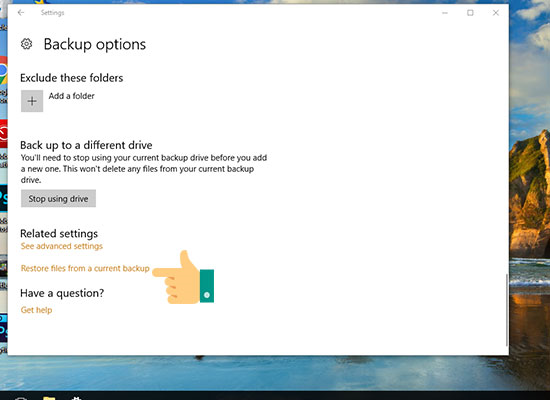Image resolution: width=550 pixels, height=400 pixels.
Task: Click the 'Related settings' heading
Action: point(59,233)
